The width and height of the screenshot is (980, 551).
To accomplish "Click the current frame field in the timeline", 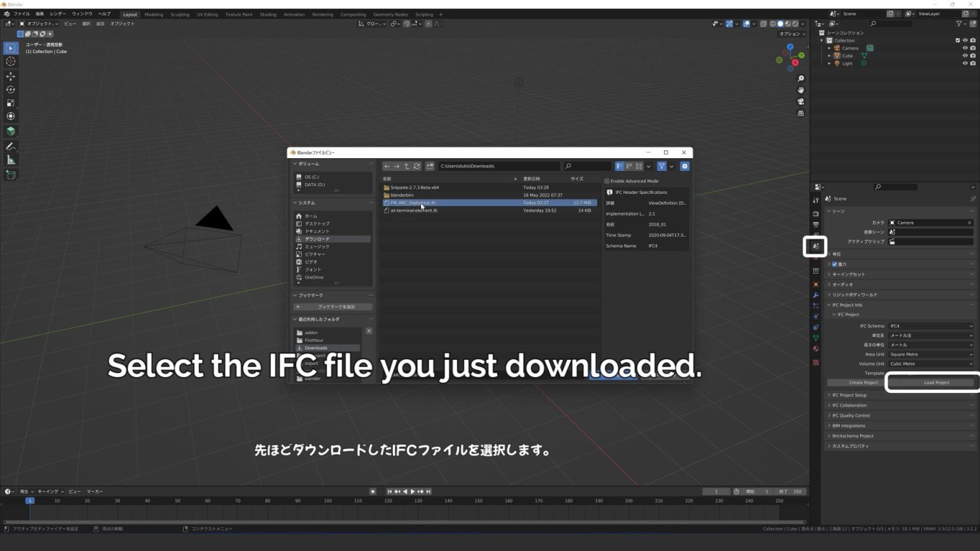I will [x=716, y=491].
